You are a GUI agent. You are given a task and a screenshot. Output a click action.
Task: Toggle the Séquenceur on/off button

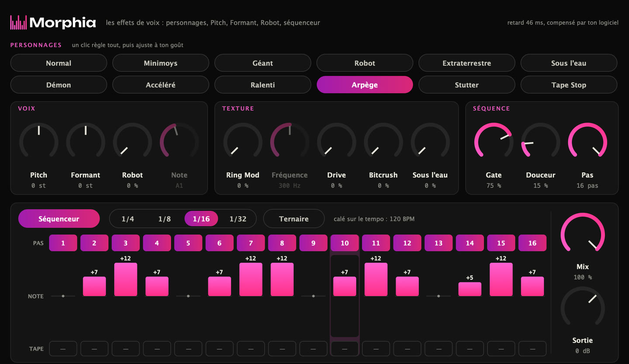coord(59,219)
